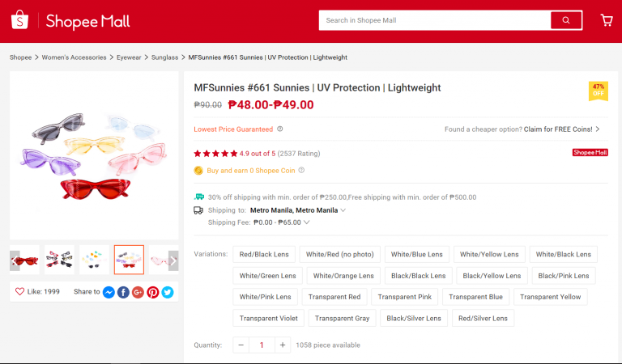This screenshot has width=622, height=364.
Task: Click the search magnifier button
Action: tap(566, 20)
